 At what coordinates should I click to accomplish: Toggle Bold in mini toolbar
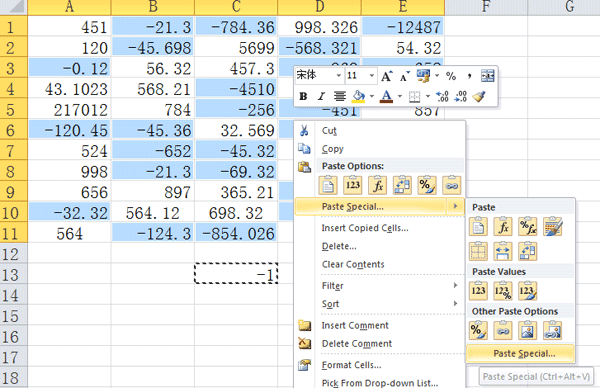pyautogui.click(x=303, y=96)
